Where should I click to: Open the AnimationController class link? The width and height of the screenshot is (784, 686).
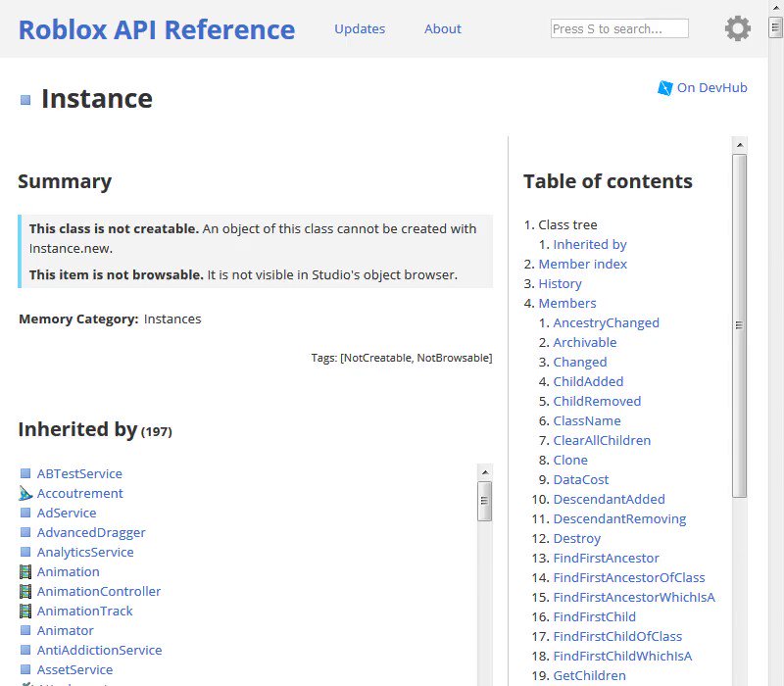[x=99, y=591]
